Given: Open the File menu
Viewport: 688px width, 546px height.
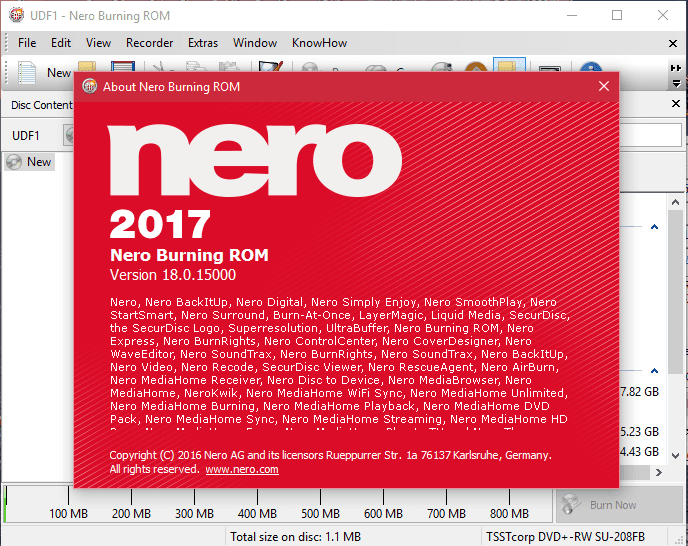Looking at the screenshot, I should point(27,43).
